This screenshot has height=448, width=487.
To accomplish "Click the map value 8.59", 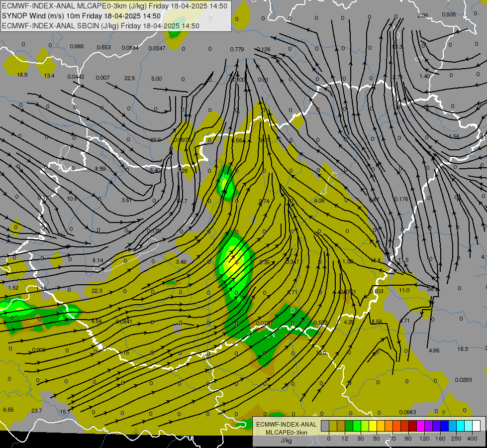I will 100,169.
